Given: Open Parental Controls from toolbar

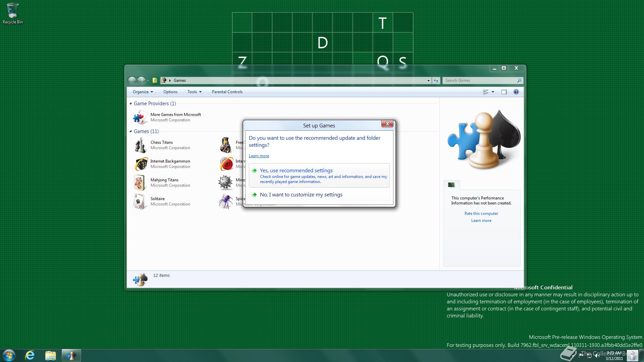Looking at the screenshot, I should (x=227, y=92).
